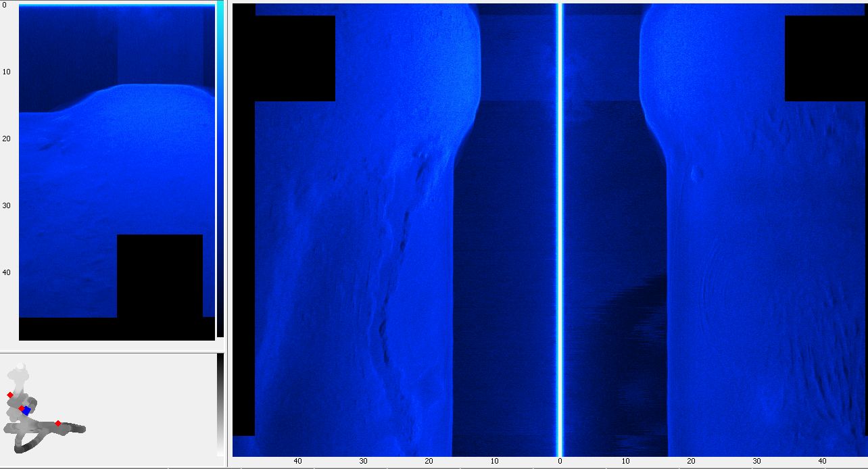Click top-right black block in sidescan view
868x469 pixels.
(x=825, y=58)
